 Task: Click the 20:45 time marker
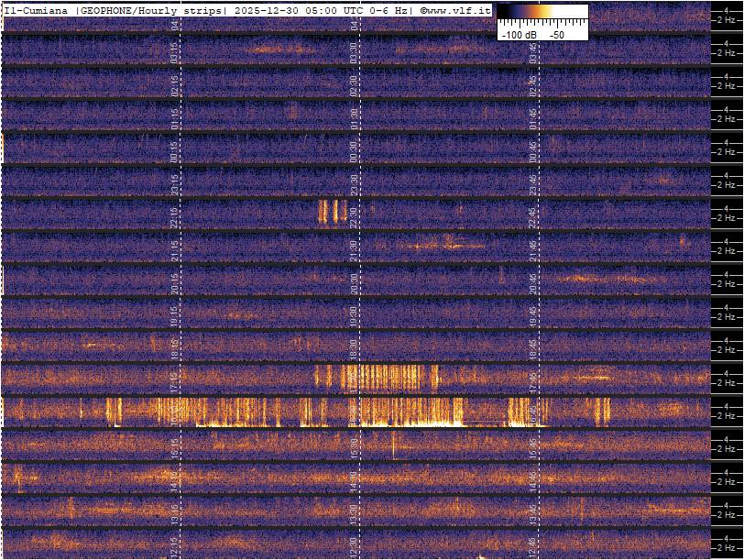[533, 281]
